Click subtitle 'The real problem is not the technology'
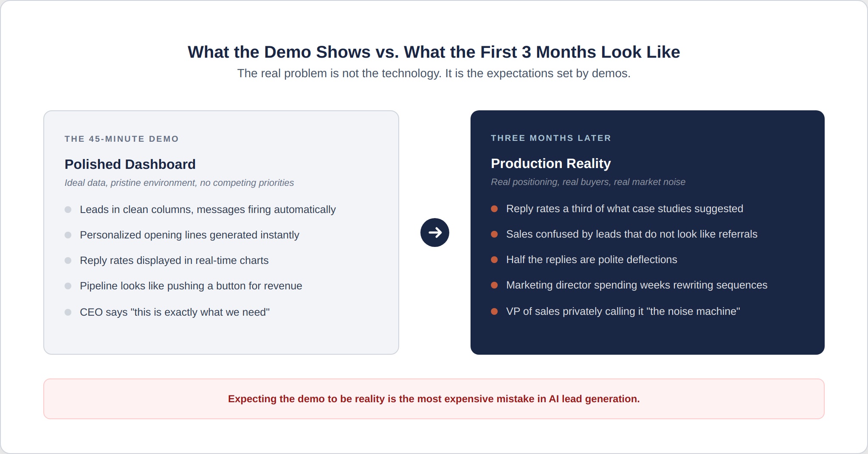868x454 pixels. pyautogui.click(x=339, y=73)
